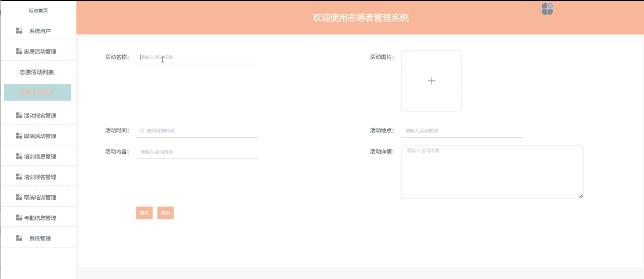644x279 pixels.
Task: Focus the 活动名称 input field
Action: (196, 57)
